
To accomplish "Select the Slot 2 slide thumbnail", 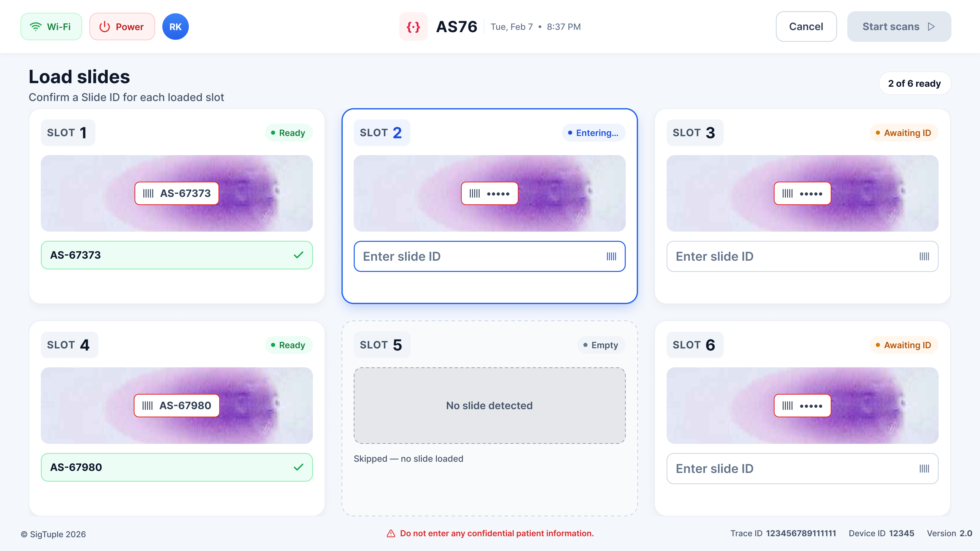I will [x=490, y=193].
